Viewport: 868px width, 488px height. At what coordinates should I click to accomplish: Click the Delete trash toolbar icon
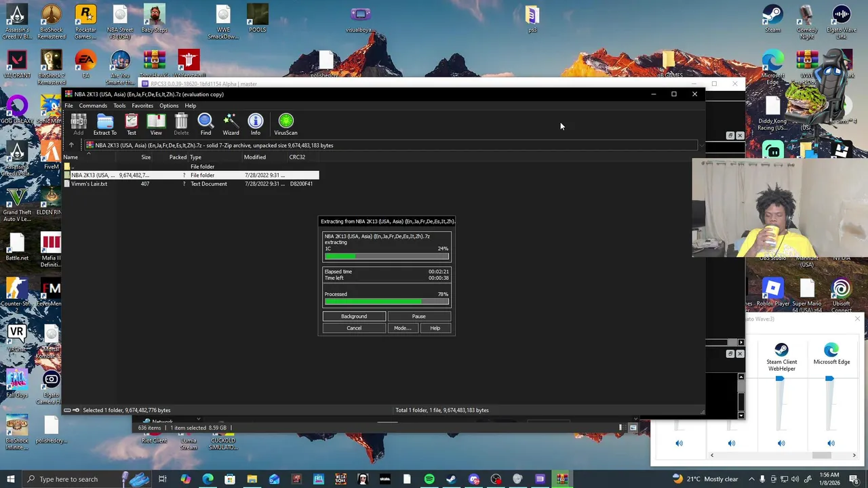(x=181, y=125)
